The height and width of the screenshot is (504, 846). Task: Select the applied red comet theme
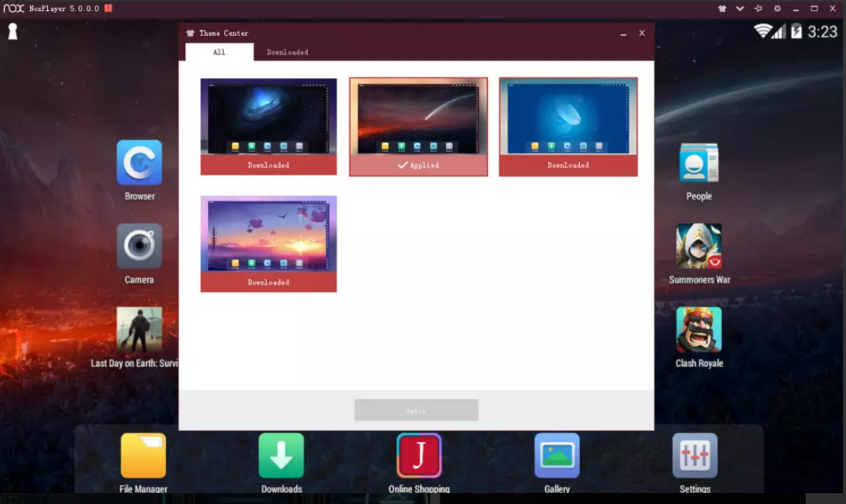pyautogui.click(x=418, y=117)
